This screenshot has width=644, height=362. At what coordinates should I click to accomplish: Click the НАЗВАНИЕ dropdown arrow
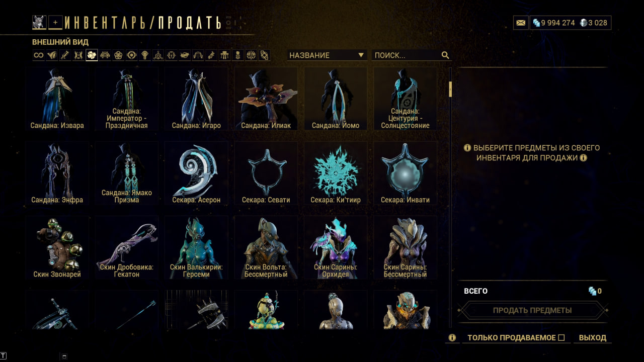[x=361, y=55]
